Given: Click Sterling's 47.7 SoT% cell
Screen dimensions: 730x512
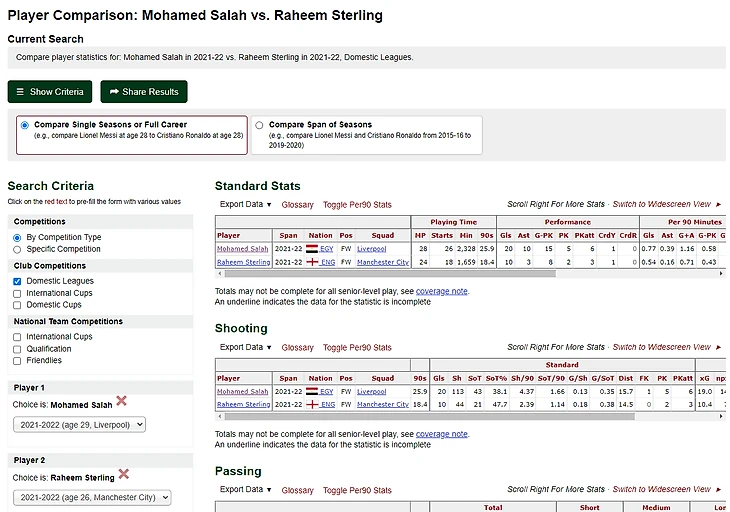Looking at the screenshot, I should click(x=496, y=404).
